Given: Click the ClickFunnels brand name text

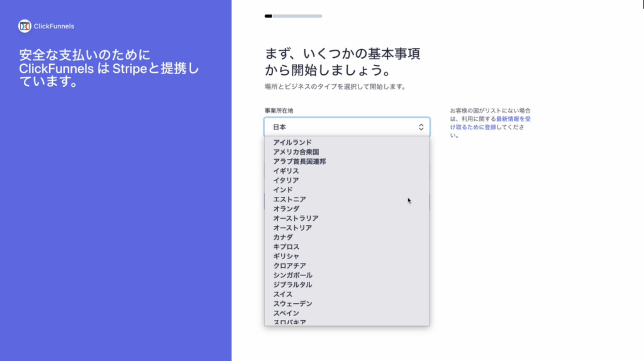Looking at the screenshot, I should click(54, 26).
